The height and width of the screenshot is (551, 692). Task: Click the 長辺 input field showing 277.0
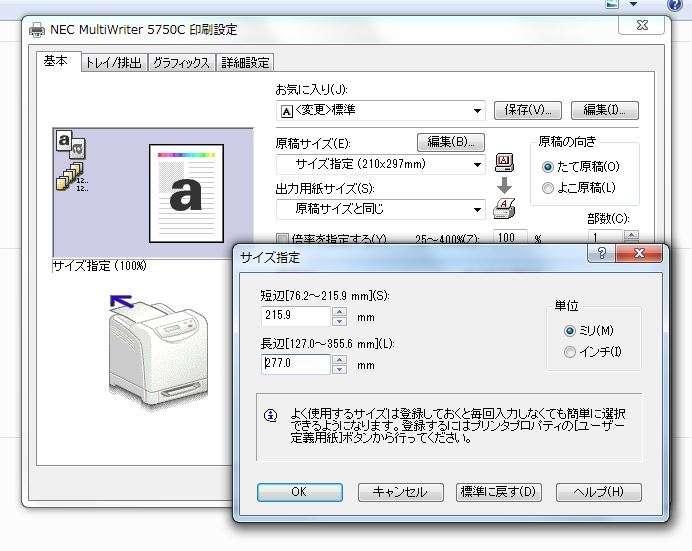point(296,364)
